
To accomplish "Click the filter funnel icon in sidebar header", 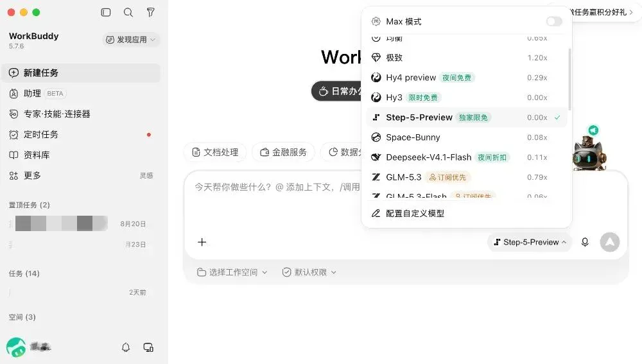I will tap(151, 12).
